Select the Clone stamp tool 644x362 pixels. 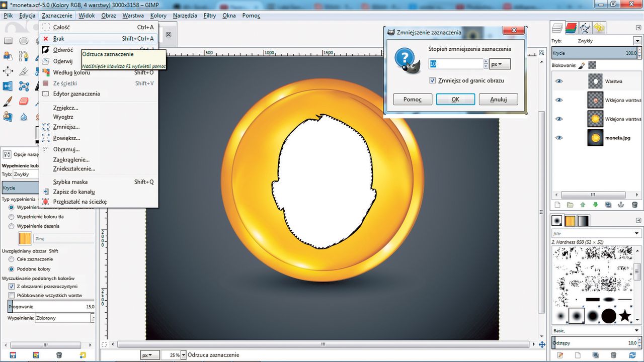click(x=8, y=116)
